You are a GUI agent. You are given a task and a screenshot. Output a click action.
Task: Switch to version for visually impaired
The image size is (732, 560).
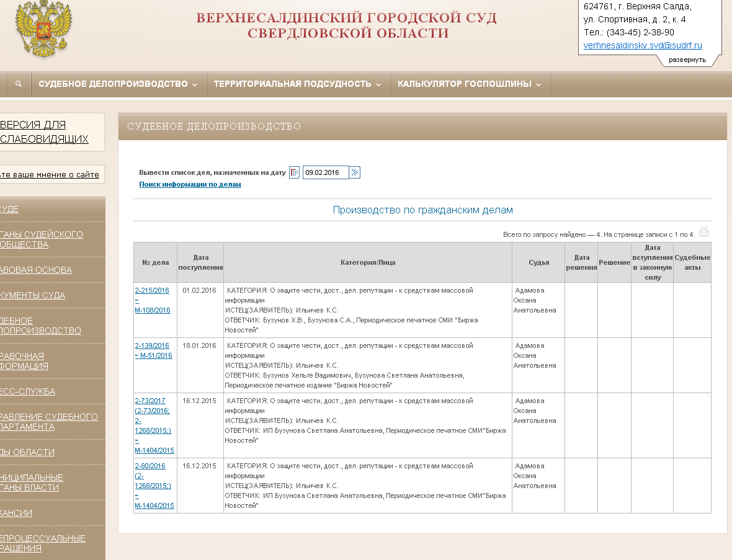(x=44, y=132)
